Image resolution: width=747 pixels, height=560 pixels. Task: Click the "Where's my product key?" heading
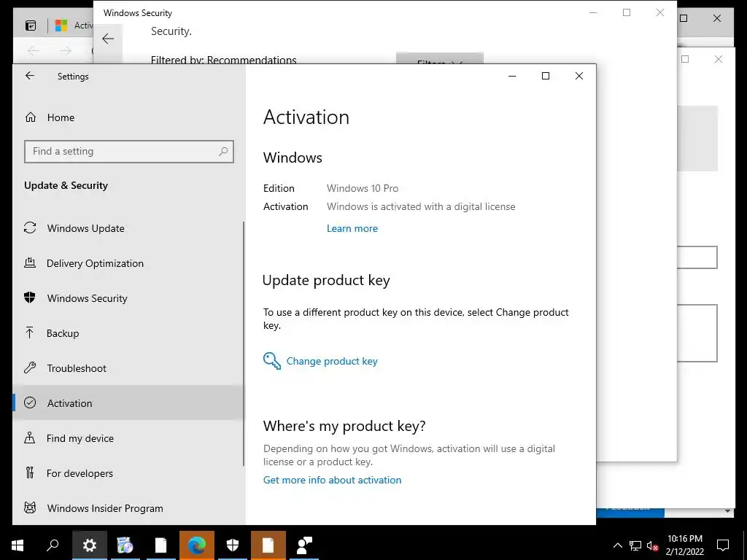(344, 426)
